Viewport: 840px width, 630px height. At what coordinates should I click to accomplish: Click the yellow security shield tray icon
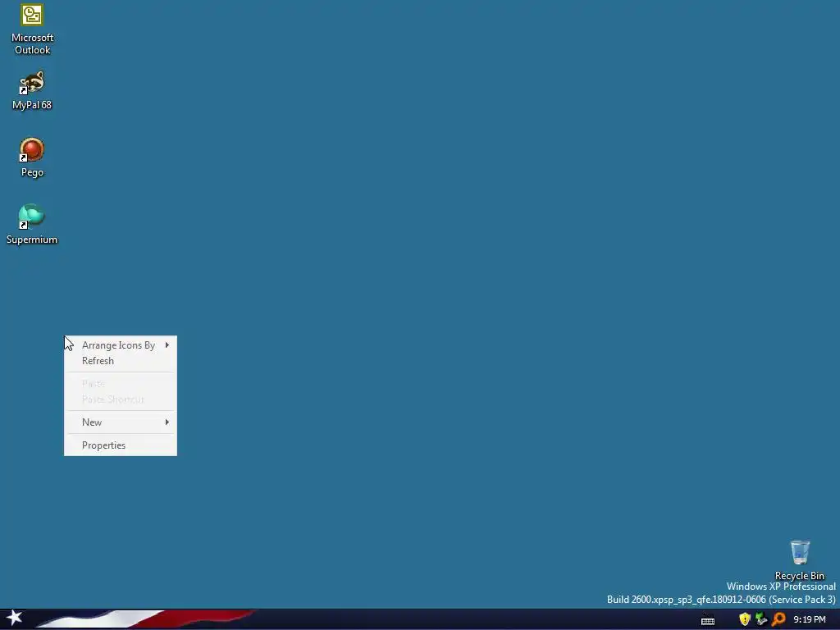(x=744, y=619)
